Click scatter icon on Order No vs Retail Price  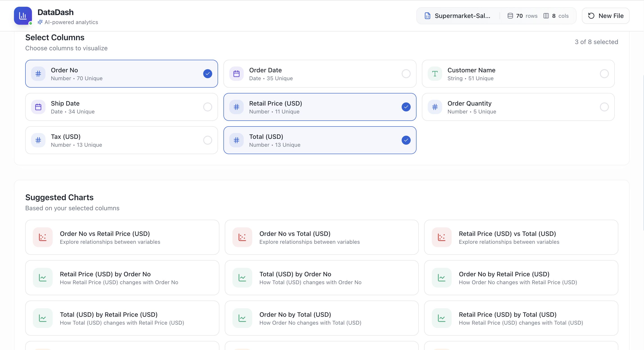click(43, 237)
